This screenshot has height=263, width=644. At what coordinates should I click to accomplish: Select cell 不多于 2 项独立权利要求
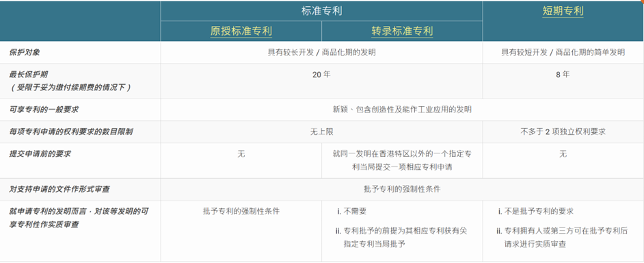tap(563, 132)
